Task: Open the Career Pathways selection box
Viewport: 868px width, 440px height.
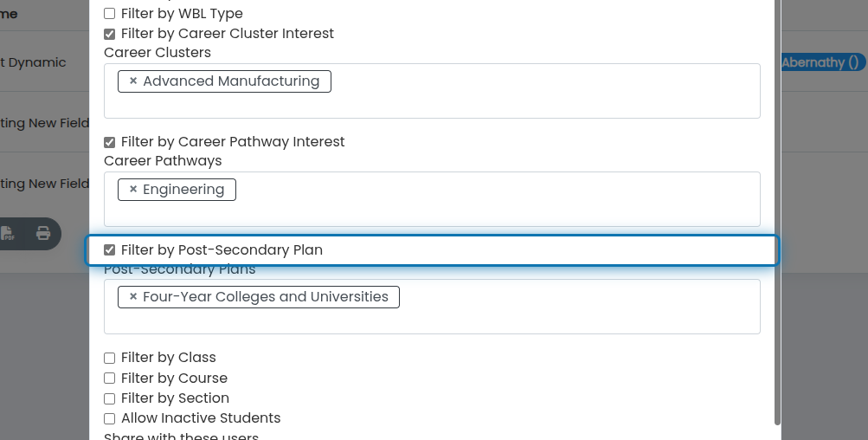Action: 432,199
